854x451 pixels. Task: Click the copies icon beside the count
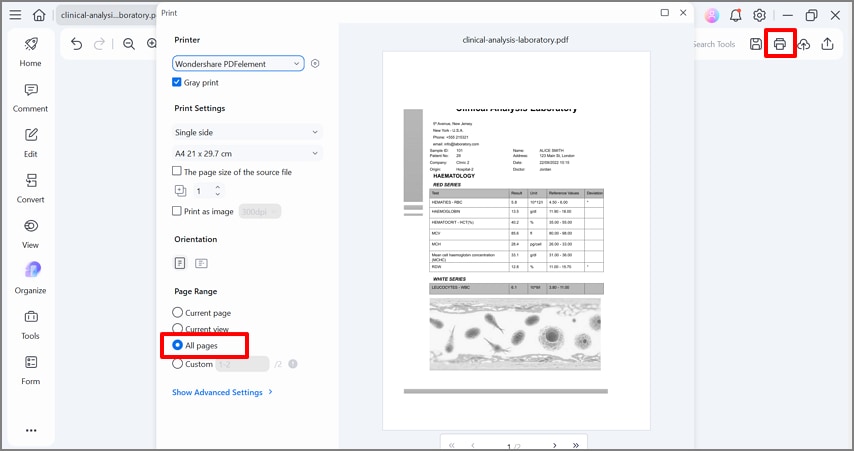click(x=180, y=191)
